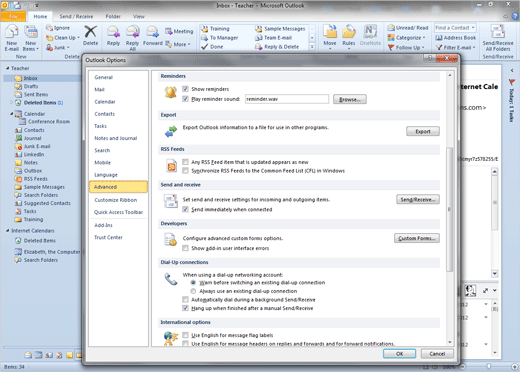
Task: Click the Rules icon
Action: [349, 32]
